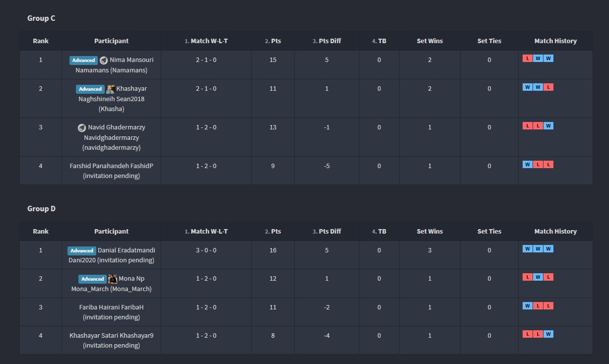The height and width of the screenshot is (364, 609).
Task: Click Mona Np's profile picture
Action: pos(112,279)
